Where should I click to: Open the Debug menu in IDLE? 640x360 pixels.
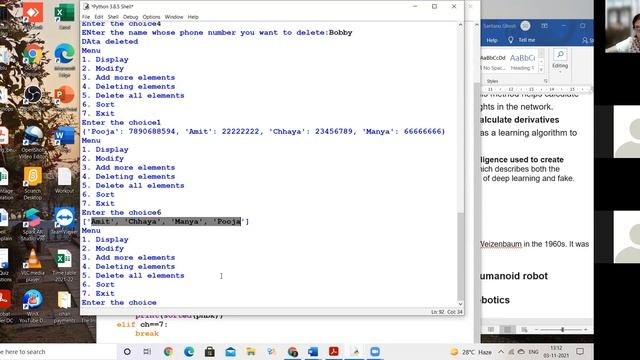(x=131, y=17)
